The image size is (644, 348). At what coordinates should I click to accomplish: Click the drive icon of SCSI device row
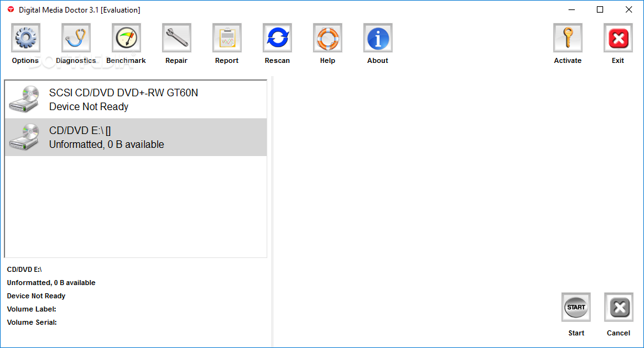tap(25, 99)
